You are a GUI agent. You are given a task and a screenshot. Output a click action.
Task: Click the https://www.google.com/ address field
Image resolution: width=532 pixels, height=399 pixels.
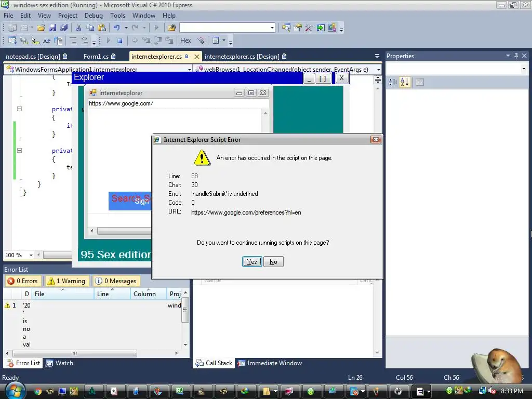178,103
